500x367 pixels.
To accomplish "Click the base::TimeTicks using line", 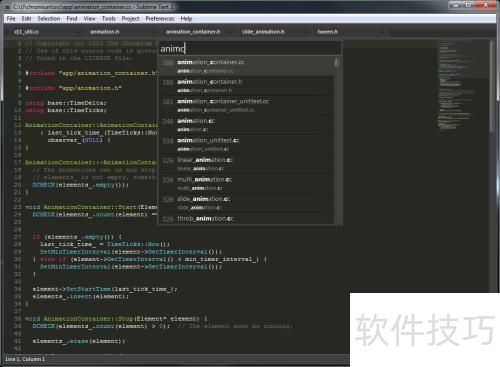I will coord(66,110).
